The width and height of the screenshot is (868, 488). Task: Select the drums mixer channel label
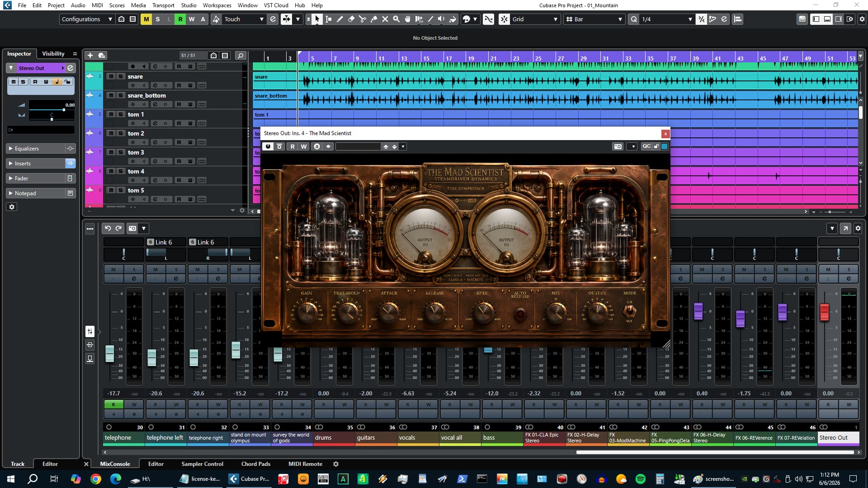point(334,437)
